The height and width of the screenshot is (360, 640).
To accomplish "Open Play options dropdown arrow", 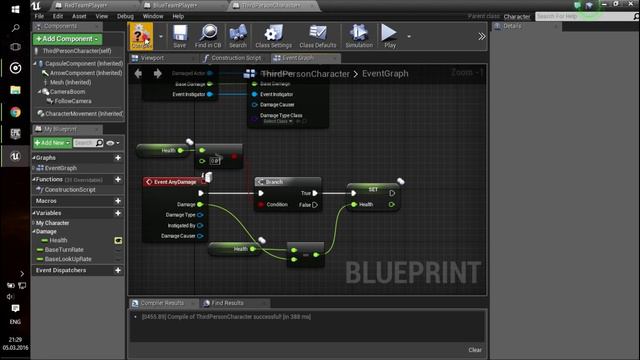I will 409,37.
